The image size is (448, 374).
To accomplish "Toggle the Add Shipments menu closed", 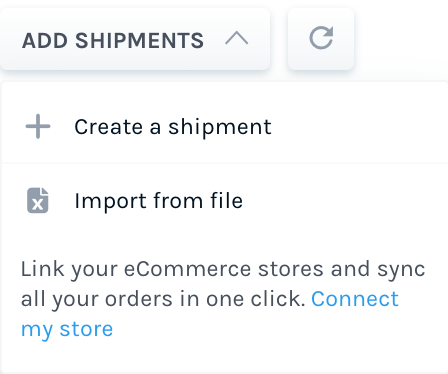I will 135,39.
